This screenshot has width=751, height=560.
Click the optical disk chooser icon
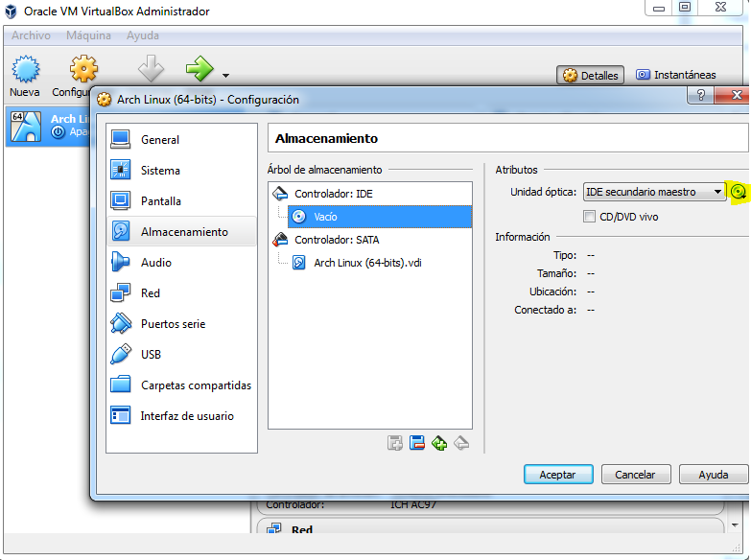738,192
